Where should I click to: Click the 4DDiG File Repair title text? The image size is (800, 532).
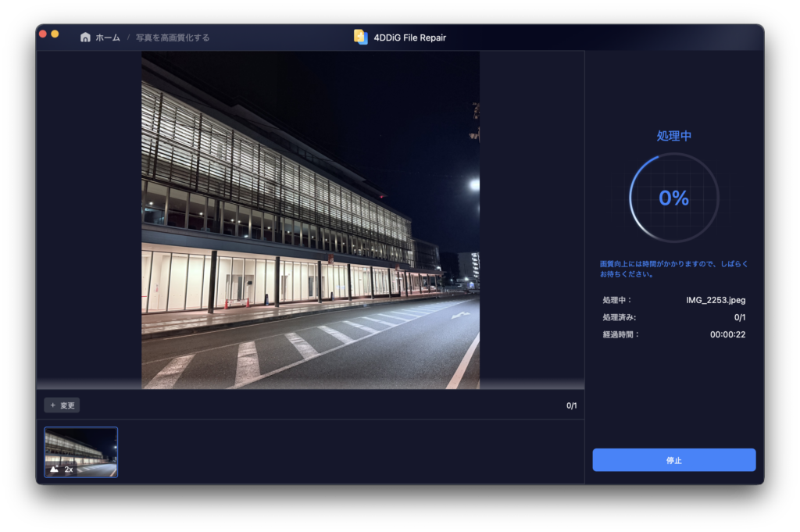(410, 37)
